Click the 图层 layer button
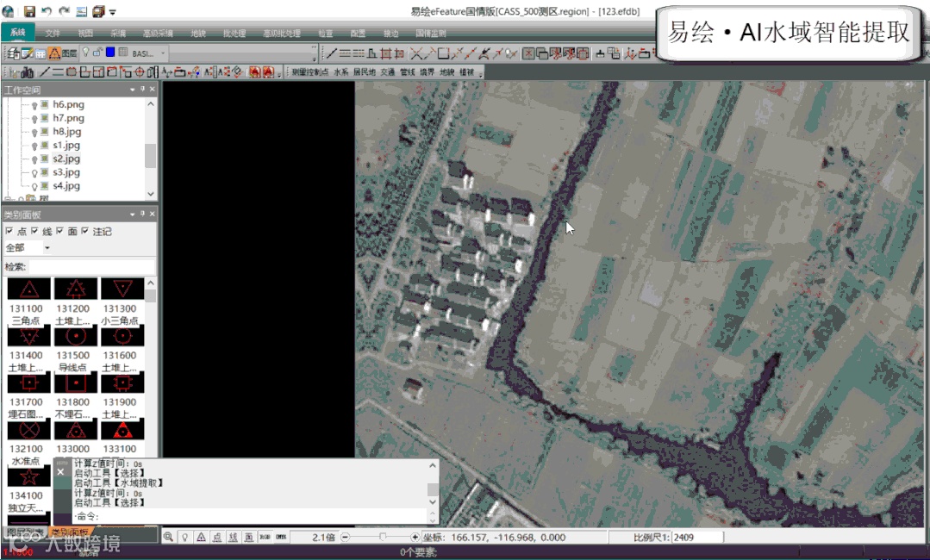This screenshot has width=930, height=560. coord(70,53)
